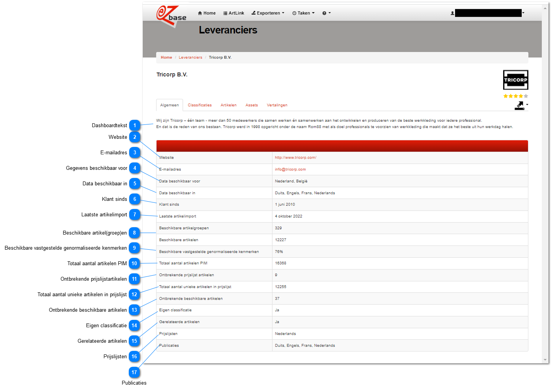
Task: Click the 'Klant sinds' row label
Action: tap(169, 204)
